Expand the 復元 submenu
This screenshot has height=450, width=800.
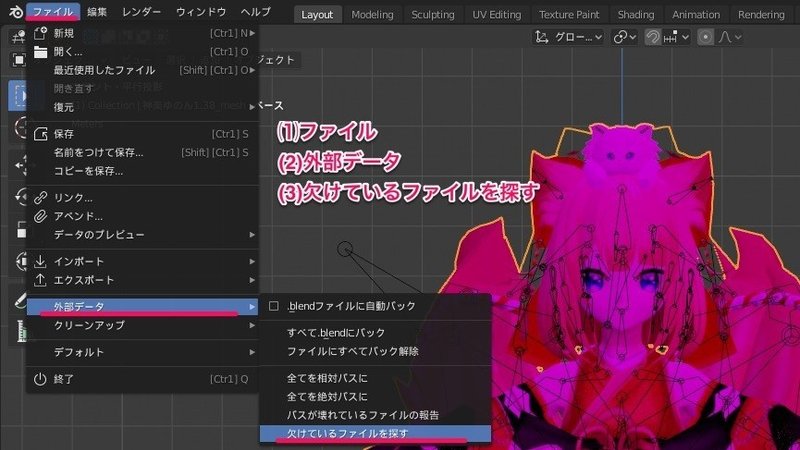pyautogui.click(x=142, y=107)
